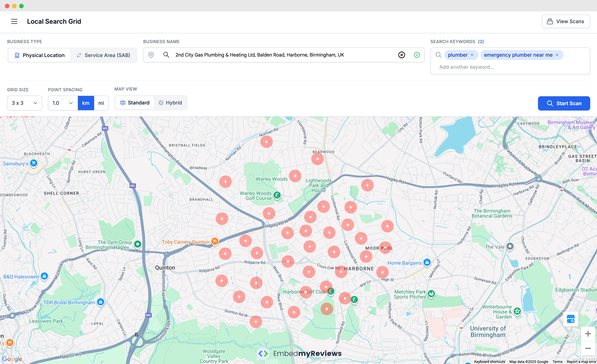Click the darker grid point below Harborne Golf Club
597x364 pixels.
point(327,309)
